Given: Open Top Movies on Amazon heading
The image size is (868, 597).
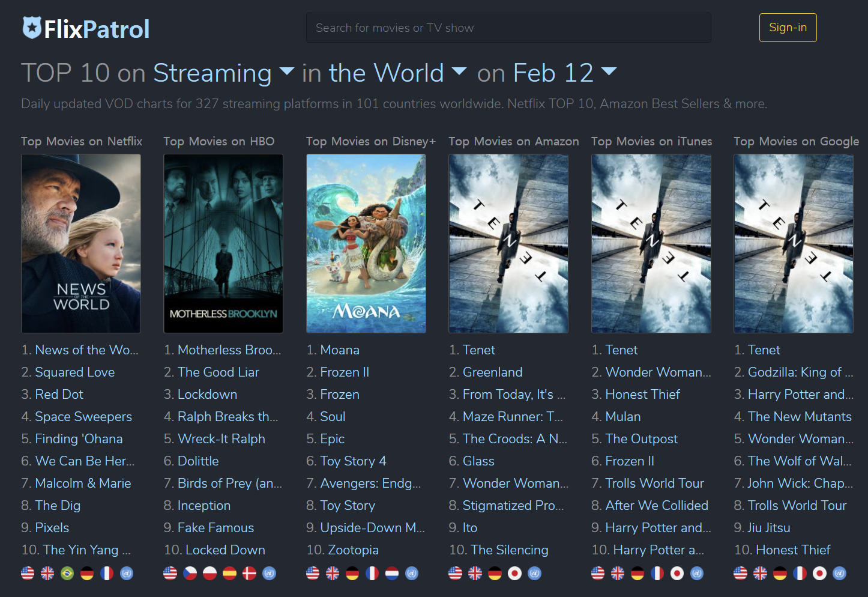Looking at the screenshot, I should click(x=514, y=141).
